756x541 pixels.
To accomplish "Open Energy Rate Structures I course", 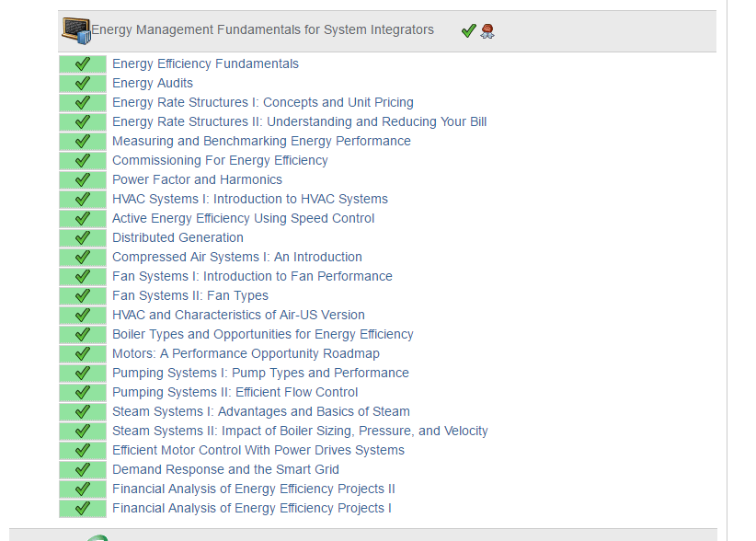I will click(263, 103).
